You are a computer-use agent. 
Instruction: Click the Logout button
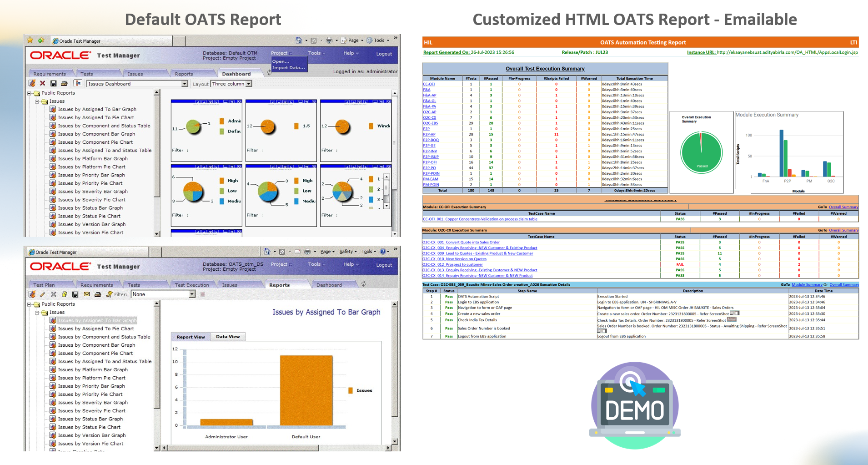click(384, 54)
